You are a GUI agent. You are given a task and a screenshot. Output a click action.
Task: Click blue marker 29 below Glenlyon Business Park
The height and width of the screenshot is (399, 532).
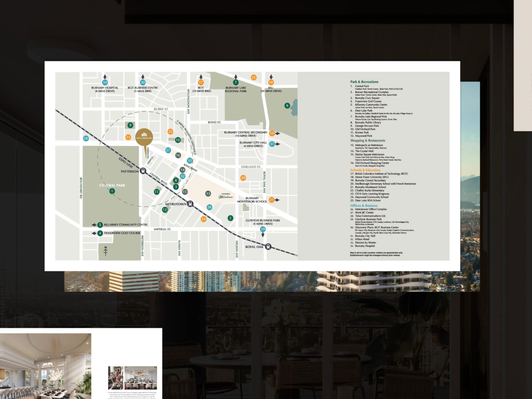(263, 229)
